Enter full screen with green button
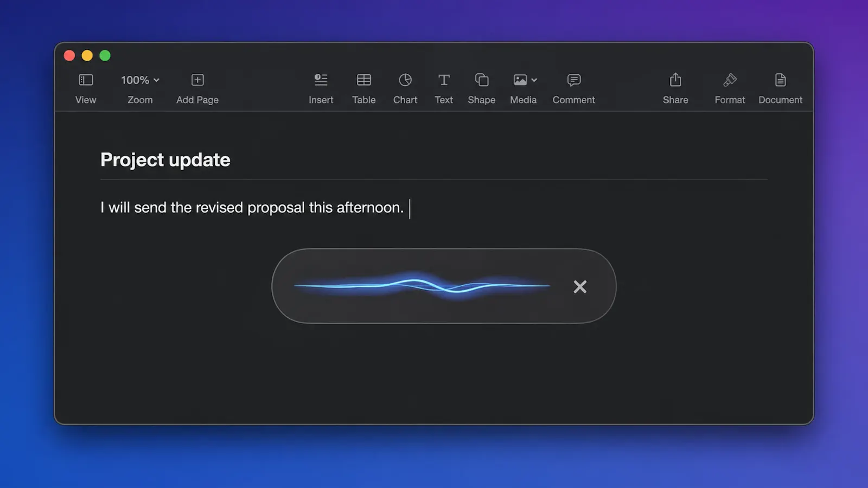 coord(105,56)
